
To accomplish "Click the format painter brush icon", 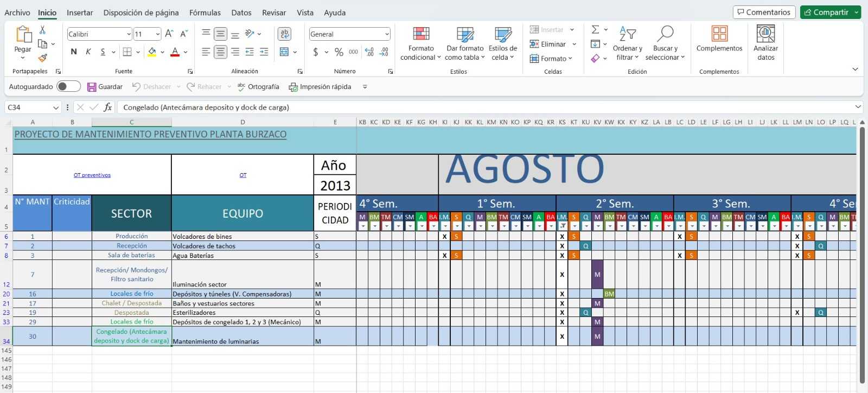I will tap(43, 58).
